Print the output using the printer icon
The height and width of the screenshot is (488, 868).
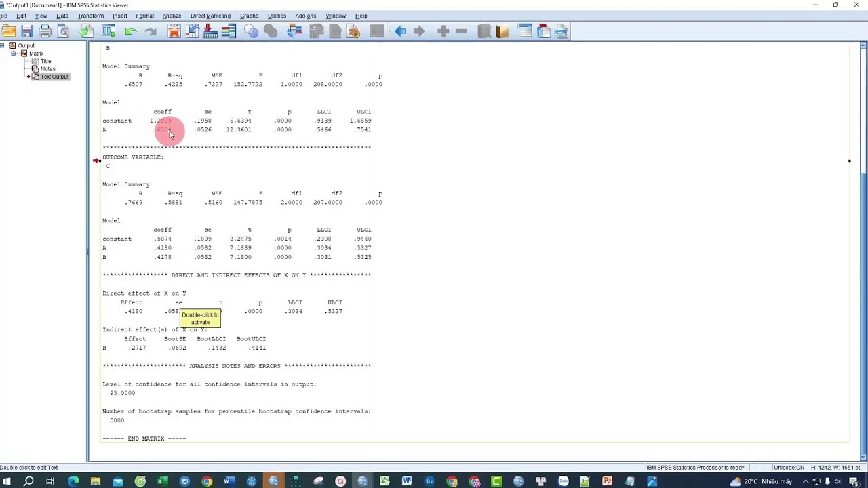pyautogui.click(x=45, y=31)
